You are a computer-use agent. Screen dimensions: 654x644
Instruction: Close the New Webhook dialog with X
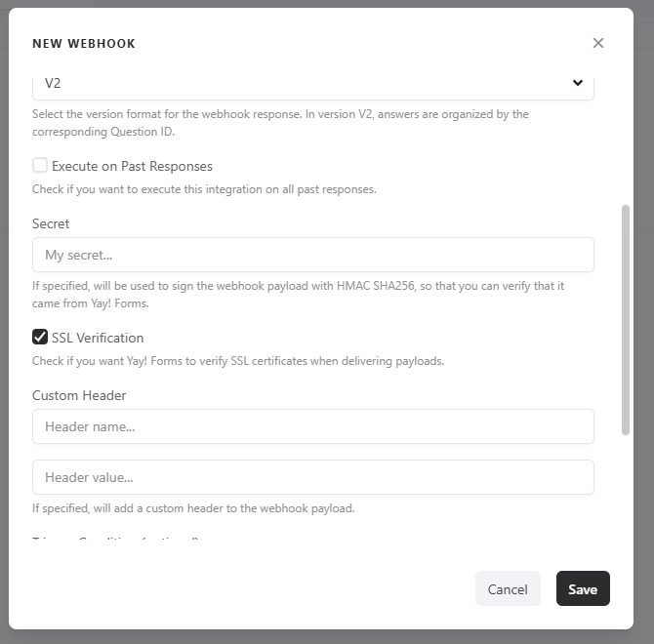598,43
